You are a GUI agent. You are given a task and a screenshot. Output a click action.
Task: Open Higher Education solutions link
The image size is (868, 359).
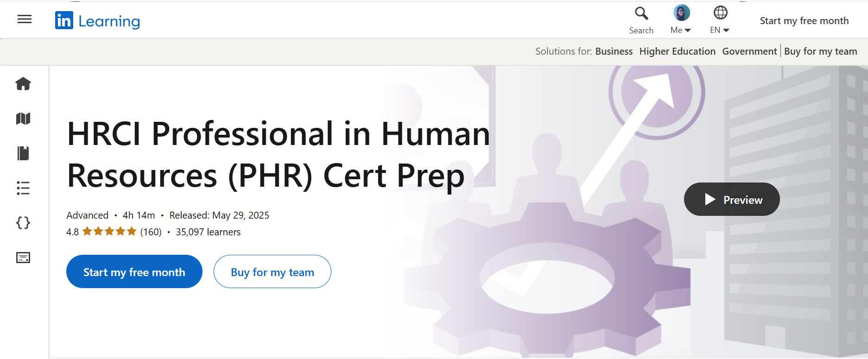pyautogui.click(x=677, y=51)
